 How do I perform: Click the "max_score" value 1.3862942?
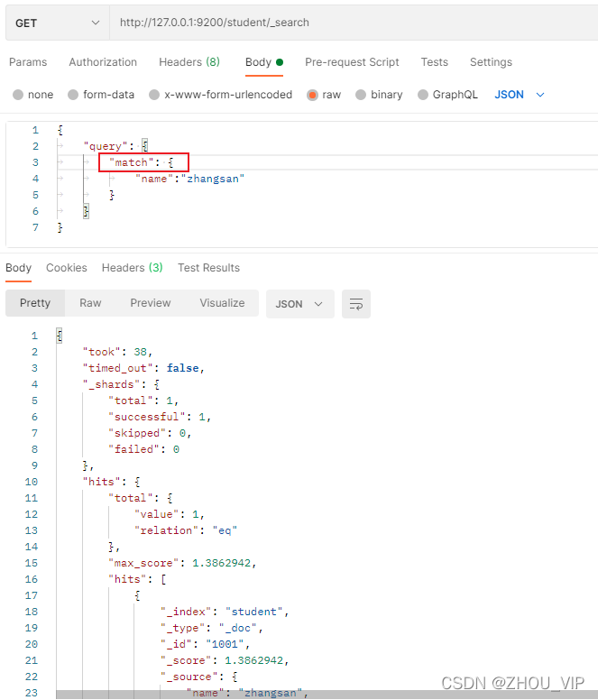tap(221, 563)
